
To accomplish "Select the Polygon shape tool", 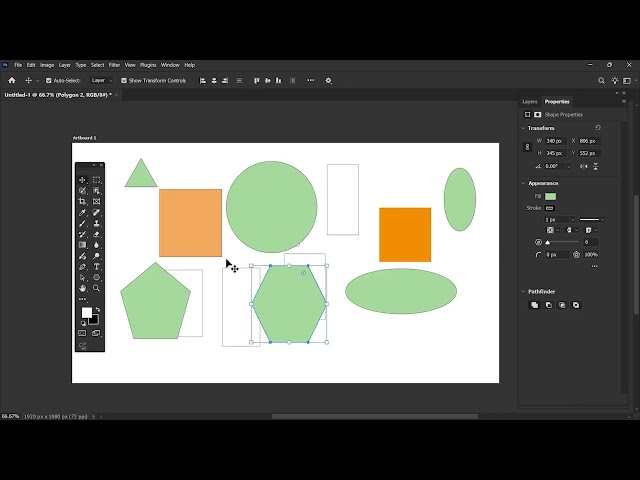I will pos(96,278).
